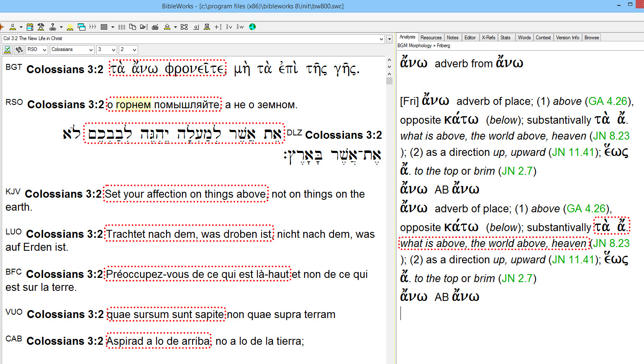The width and height of the screenshot is (644, 364).
Task: Click the footprints icon beside RSO
Action: point(19,50)
